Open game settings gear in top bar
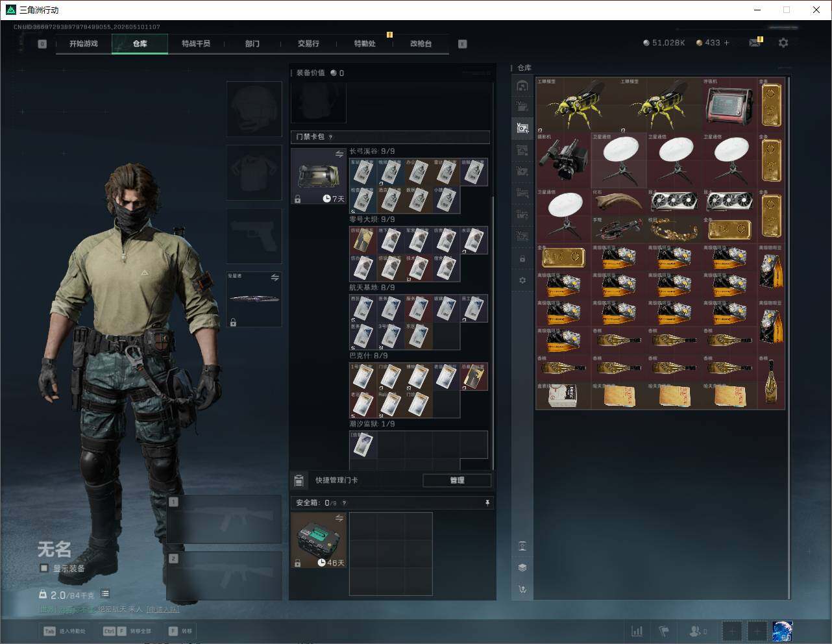Screen dimensions: 832x644 click(783, 43)
